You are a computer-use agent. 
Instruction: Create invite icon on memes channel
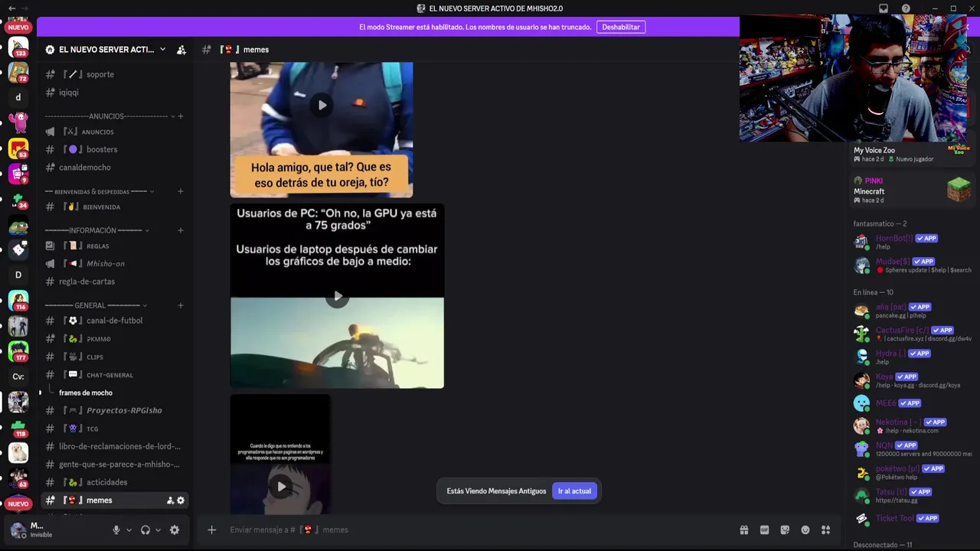pos(170,500)
